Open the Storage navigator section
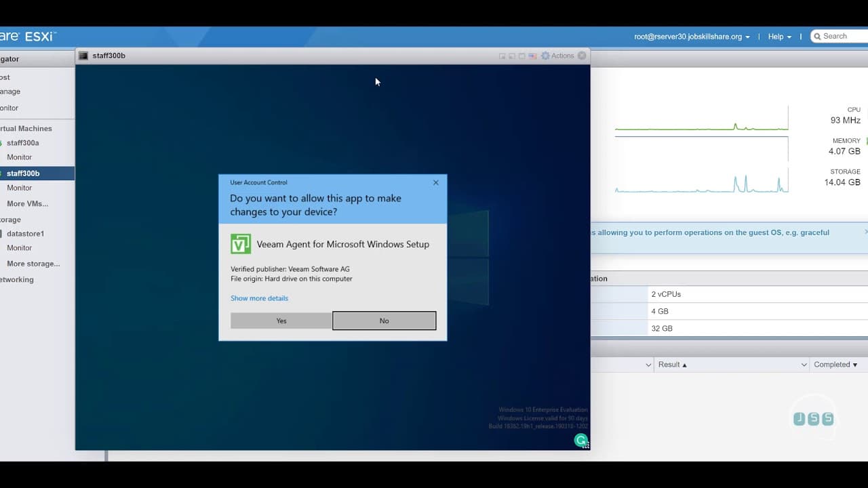The image size is (868, 488). (x=11, y=220)
